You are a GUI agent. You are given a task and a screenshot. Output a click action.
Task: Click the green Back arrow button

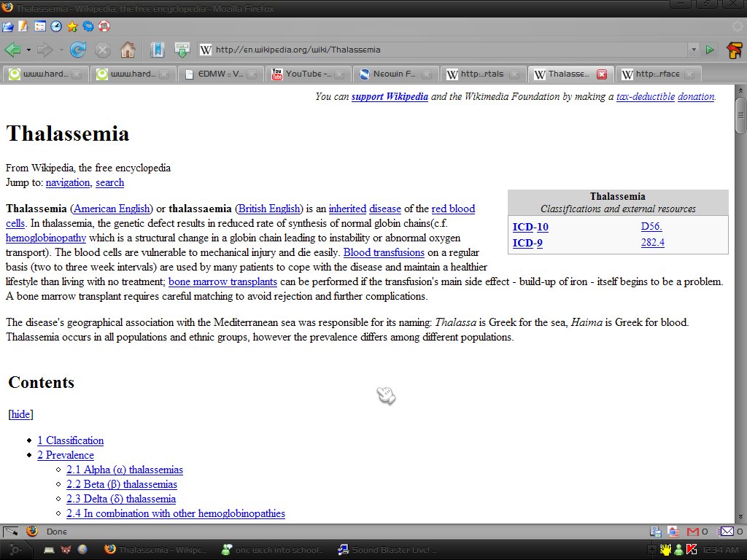coord(12,50)
